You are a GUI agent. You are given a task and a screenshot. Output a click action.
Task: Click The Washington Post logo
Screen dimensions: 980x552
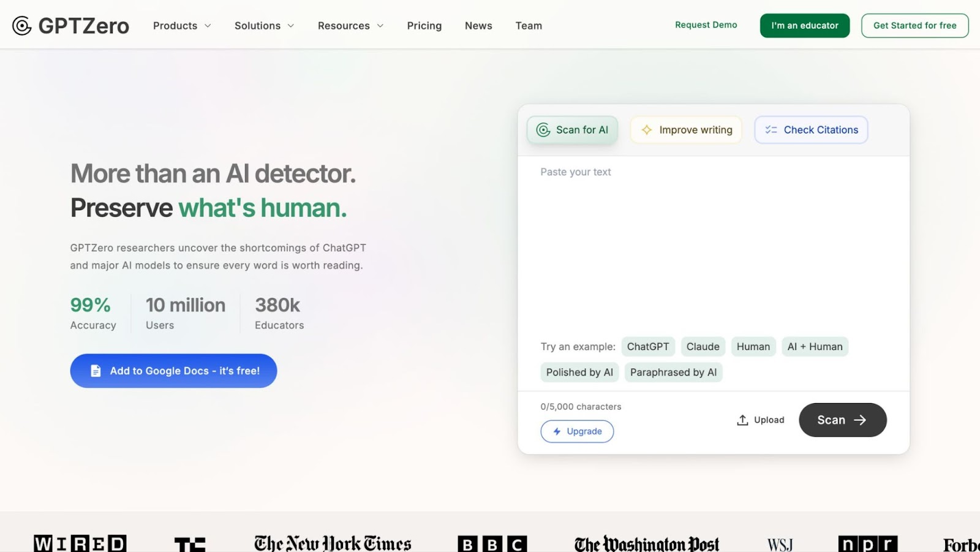tap(647, 543)
